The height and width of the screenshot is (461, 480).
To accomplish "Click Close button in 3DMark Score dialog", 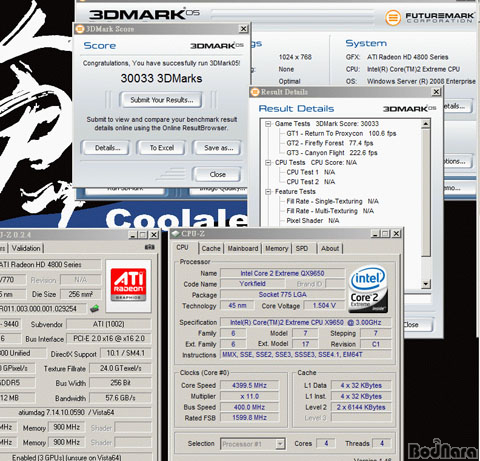I will click(218, 174).
